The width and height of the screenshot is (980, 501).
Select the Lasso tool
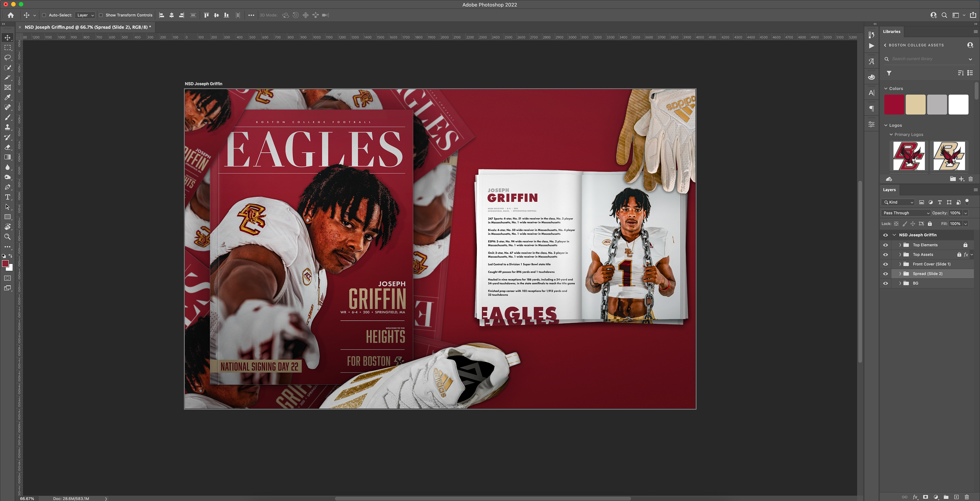tap(8, 57)
